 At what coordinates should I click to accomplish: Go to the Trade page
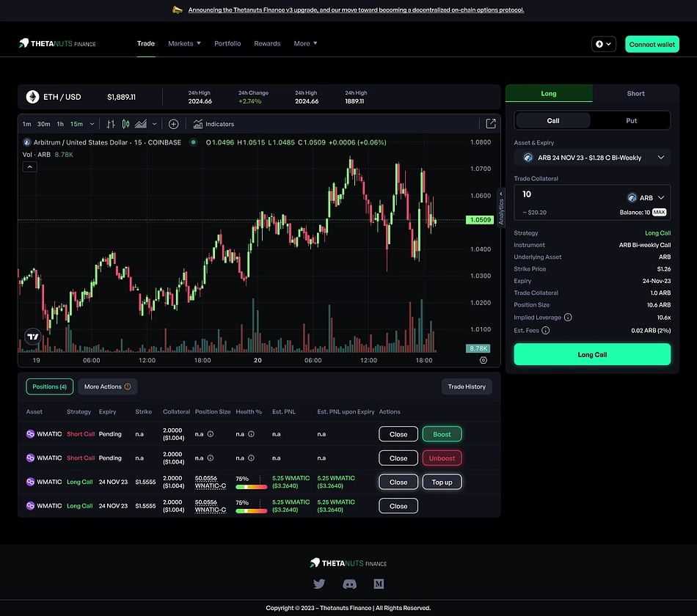(146, 43)
